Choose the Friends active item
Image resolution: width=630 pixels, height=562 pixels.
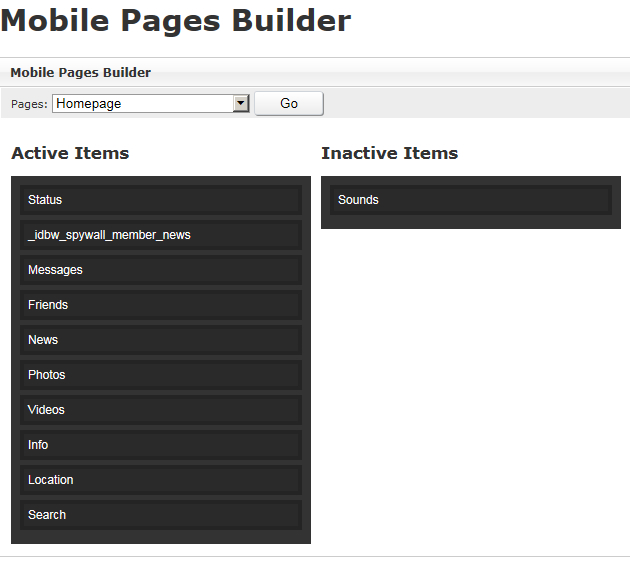(x=160, y=305)
